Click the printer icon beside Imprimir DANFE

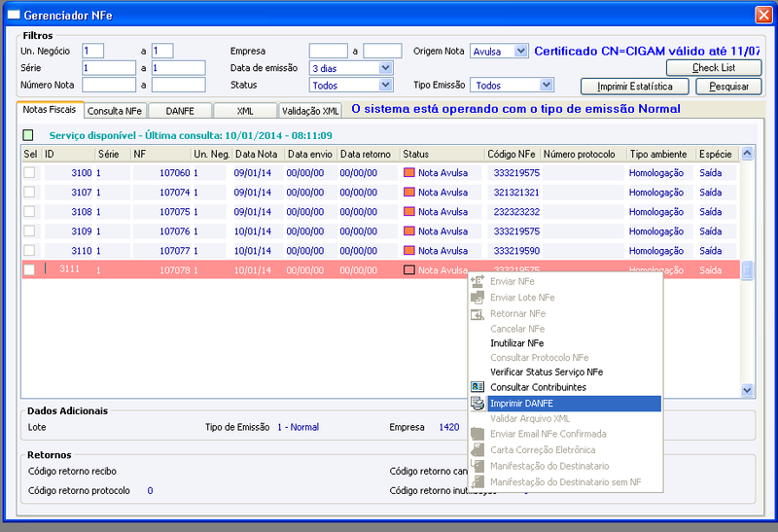pos(477,403)
